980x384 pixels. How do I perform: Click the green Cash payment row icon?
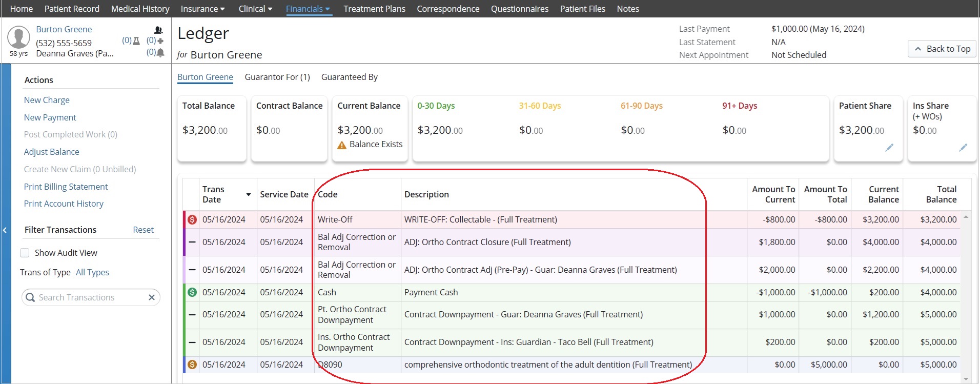click(x=192, y=292)
